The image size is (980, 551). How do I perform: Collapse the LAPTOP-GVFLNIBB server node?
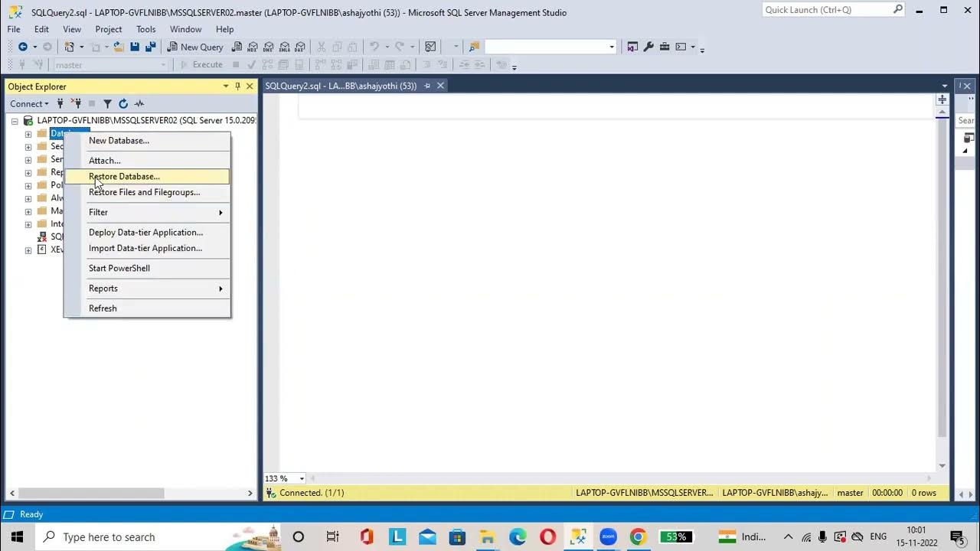pyautogui.click(x=15, y=121)
